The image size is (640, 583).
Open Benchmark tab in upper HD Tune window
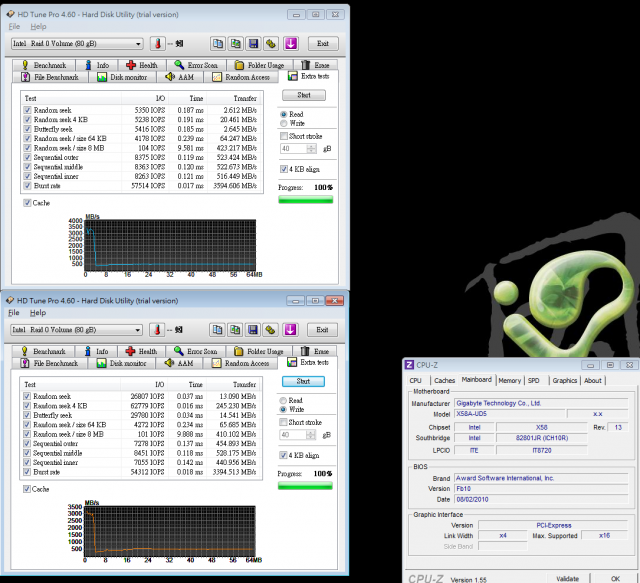click(44, 65)
